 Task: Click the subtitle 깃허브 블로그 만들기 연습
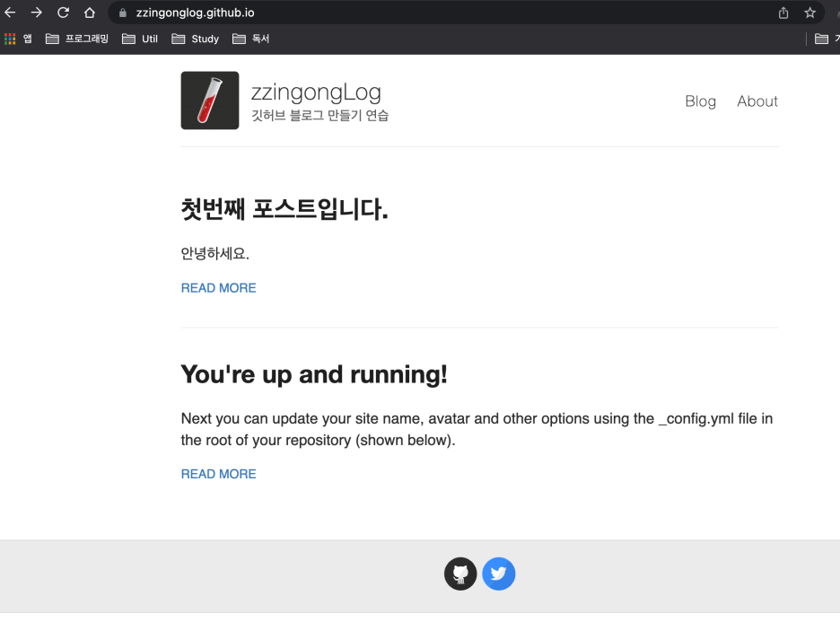click(319, 116)
